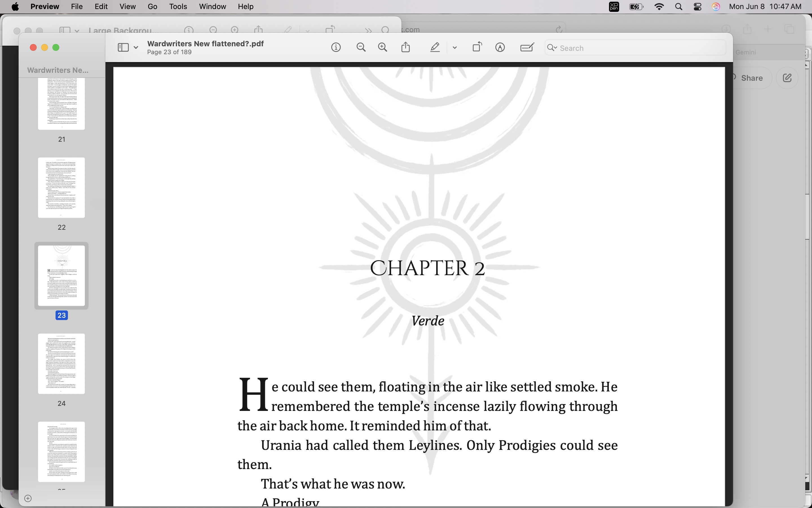Click the rotate icon in the Large Background window
812x508 pixels.
(x=330, y=30)
